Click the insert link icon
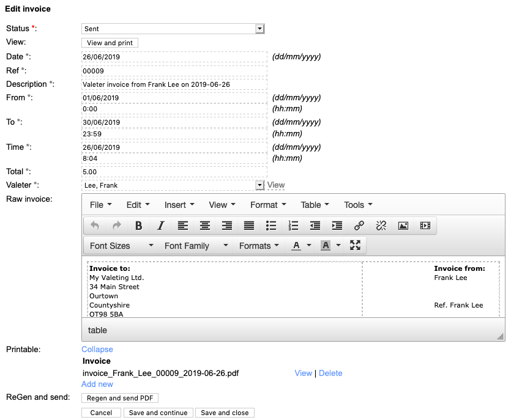This screenshot has width=511, height=420. pyautogui.click(x=359, y=226)
